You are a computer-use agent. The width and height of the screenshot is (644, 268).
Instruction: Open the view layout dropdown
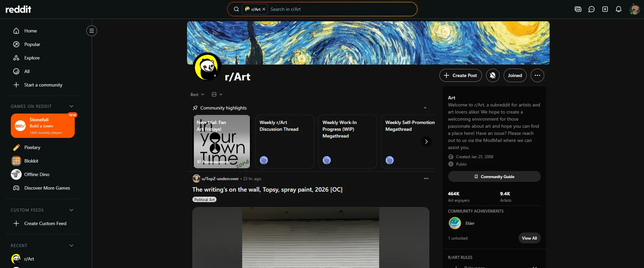point(217,94)
